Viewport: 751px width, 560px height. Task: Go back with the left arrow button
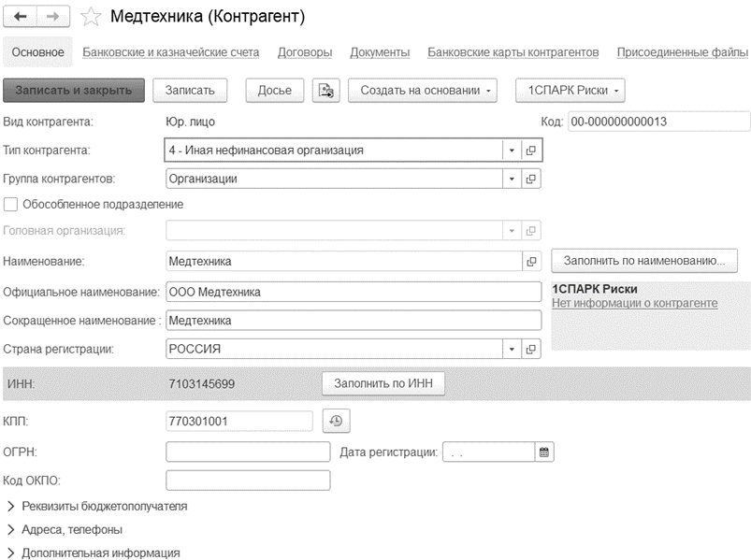[21, 17]
